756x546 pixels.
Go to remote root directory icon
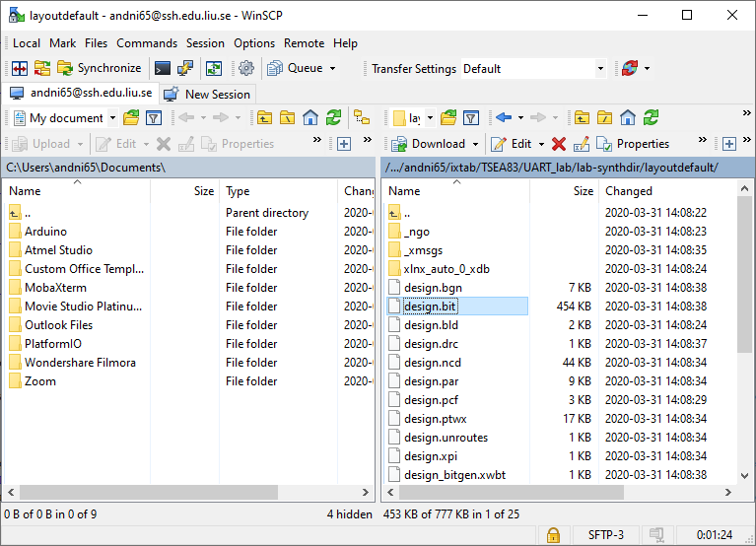(x=604, y=118)
